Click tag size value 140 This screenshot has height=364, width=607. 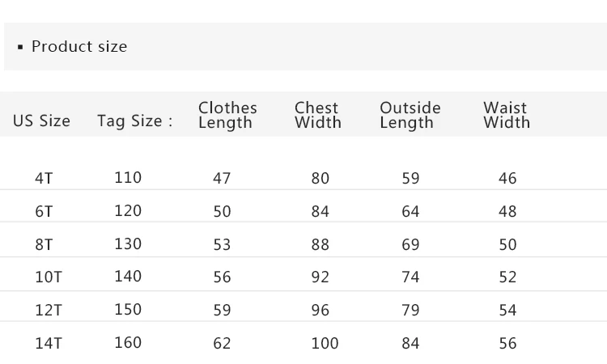click(128, 277)
